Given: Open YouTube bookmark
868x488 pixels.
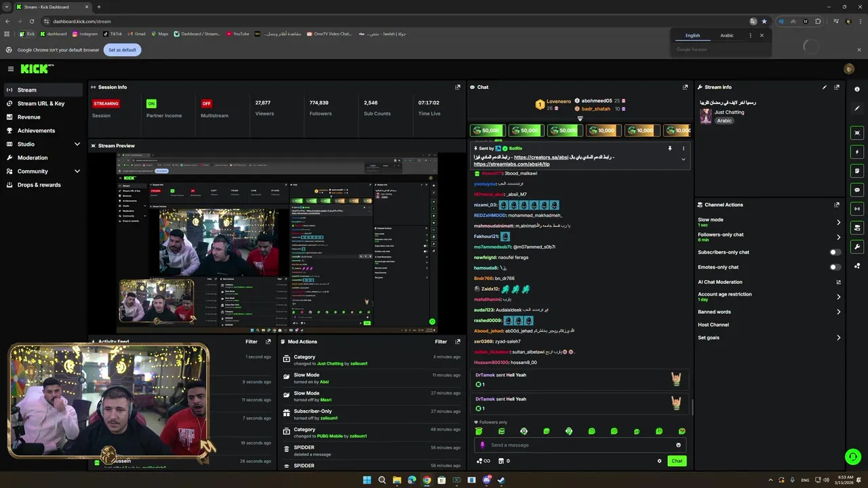Looking at the screenshot, I should click(x=238, y=34).
